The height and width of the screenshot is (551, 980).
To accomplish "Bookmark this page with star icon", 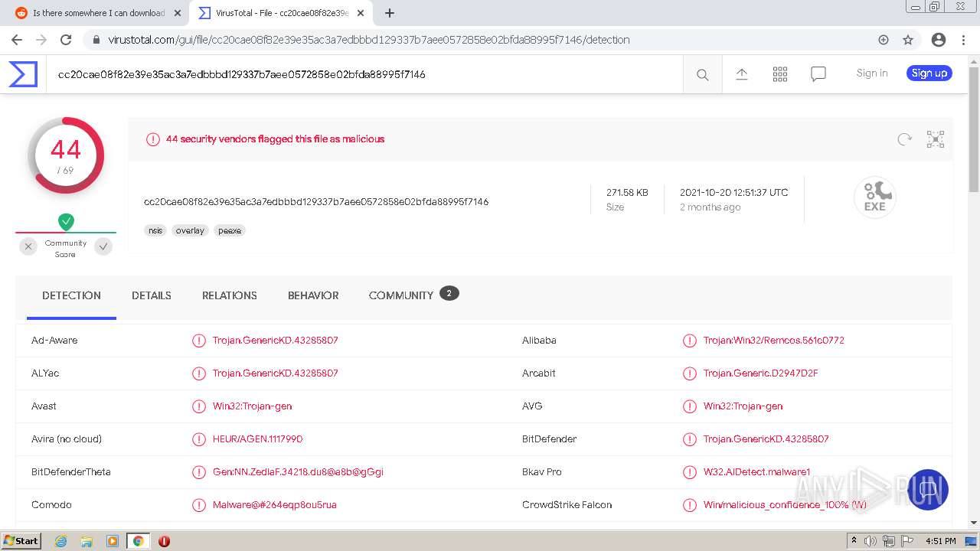I will 908,40.
